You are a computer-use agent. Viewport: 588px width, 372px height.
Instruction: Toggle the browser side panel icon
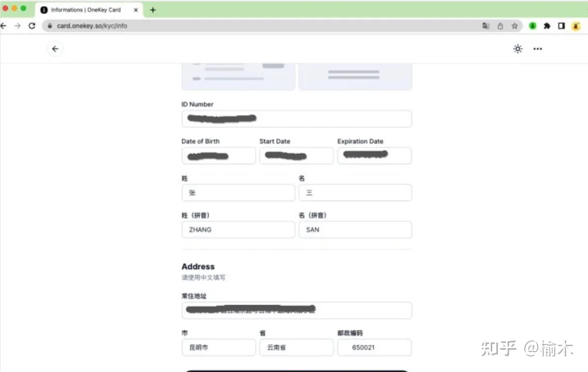tap(562, 26)
